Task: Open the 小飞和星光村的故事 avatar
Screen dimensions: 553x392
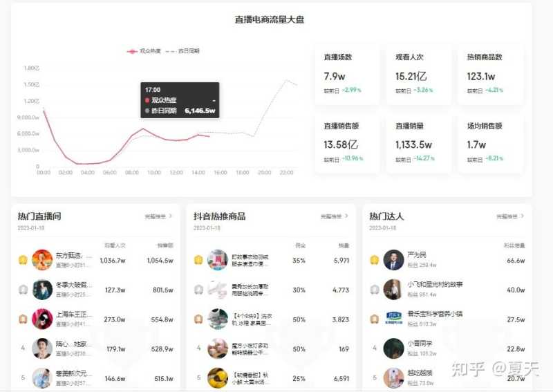Action: coord(393,290)
